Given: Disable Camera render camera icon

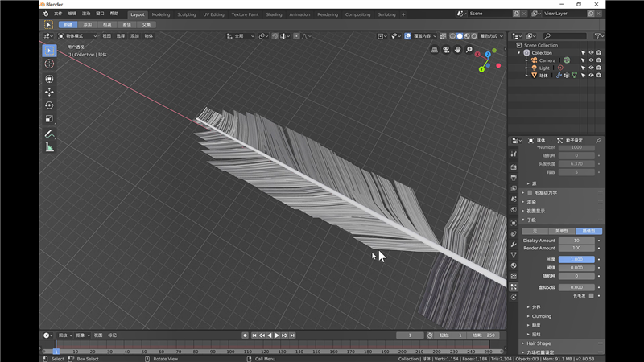Looking at the screenshot, I should [x=599, y=60].
